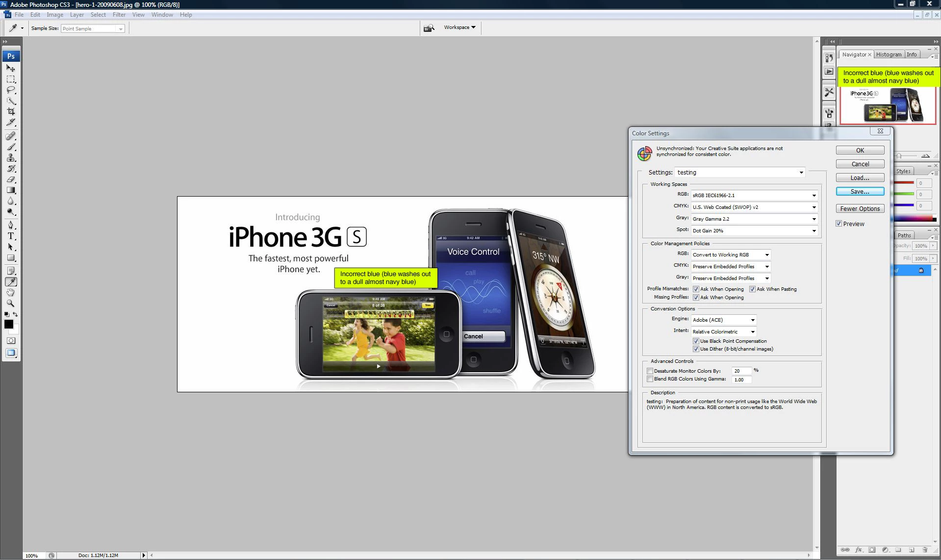Select the Blur tool
The width and height of the screenshot is (941, 560).
[10, 201]
